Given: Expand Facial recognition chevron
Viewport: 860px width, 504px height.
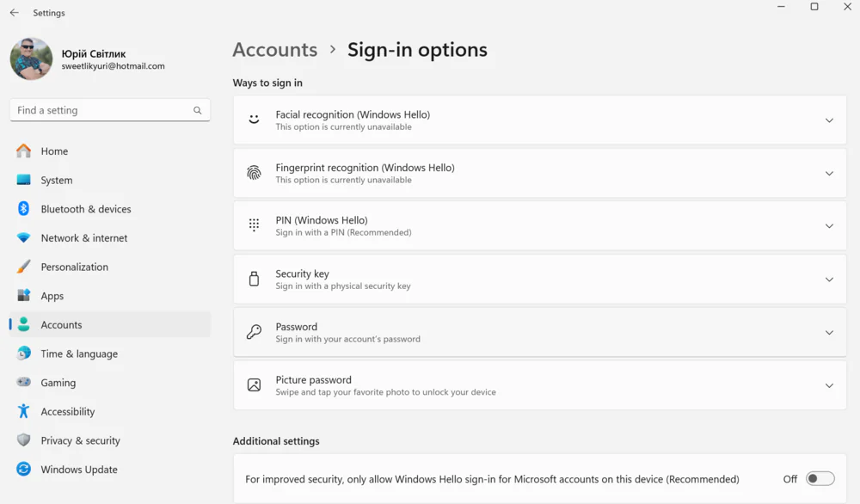Looking at the screenshot, I should [829, 120].
